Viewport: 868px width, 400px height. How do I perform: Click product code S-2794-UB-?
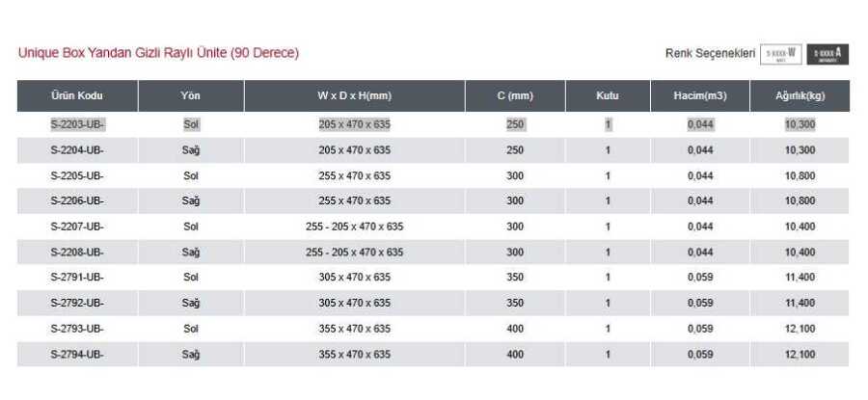(x=77, y=354)
